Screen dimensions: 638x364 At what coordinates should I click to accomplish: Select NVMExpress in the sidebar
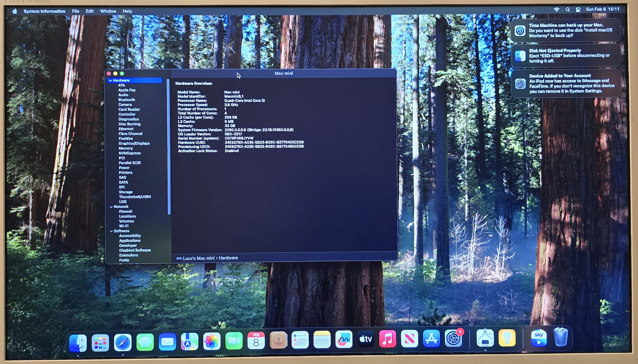tap(130, 153)
